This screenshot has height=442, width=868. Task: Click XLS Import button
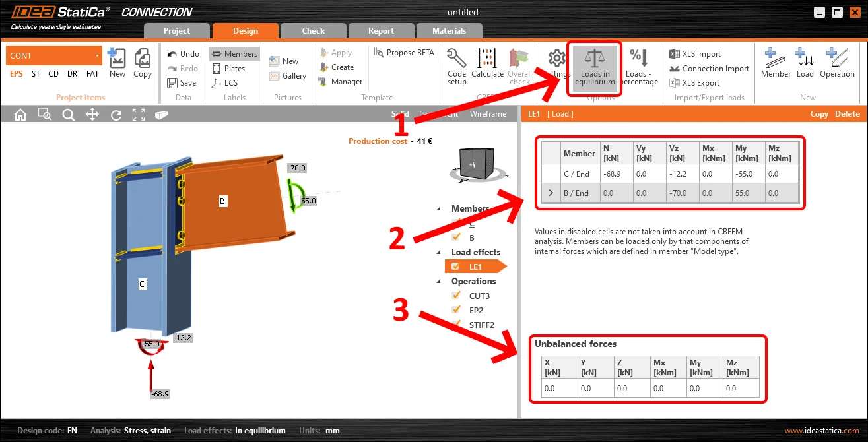pyautogui.click(x=695, y=54)
